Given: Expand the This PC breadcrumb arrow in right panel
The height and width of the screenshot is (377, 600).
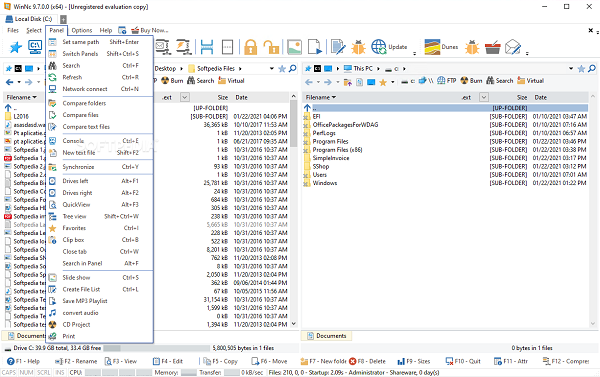Looking at the screenshot, I should tap(378, 69).
